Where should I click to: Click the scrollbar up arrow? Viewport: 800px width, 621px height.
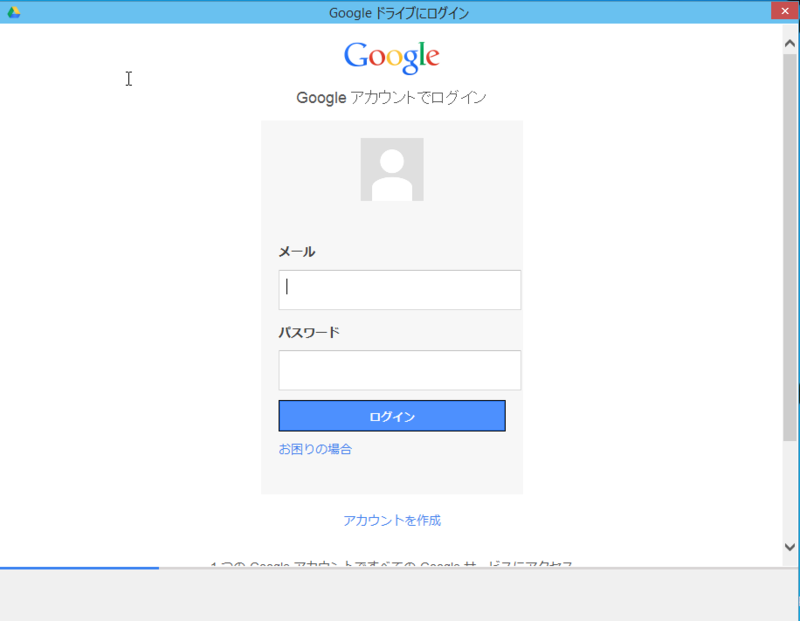pos(790,41)
